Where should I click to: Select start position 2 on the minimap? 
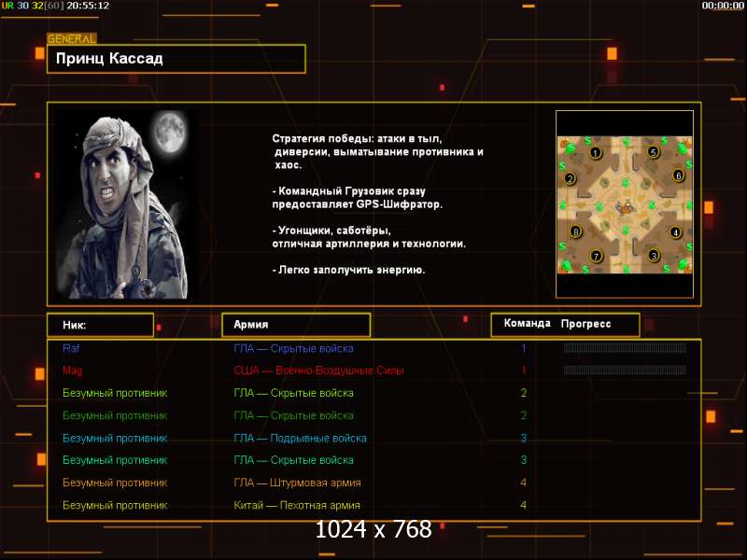[x=570, y=179]
